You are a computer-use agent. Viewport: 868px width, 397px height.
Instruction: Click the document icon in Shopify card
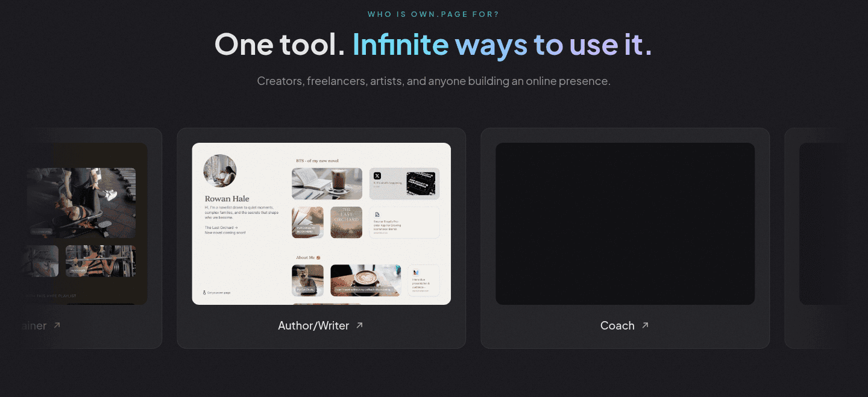pyautogui.click(x=377, y=214)
